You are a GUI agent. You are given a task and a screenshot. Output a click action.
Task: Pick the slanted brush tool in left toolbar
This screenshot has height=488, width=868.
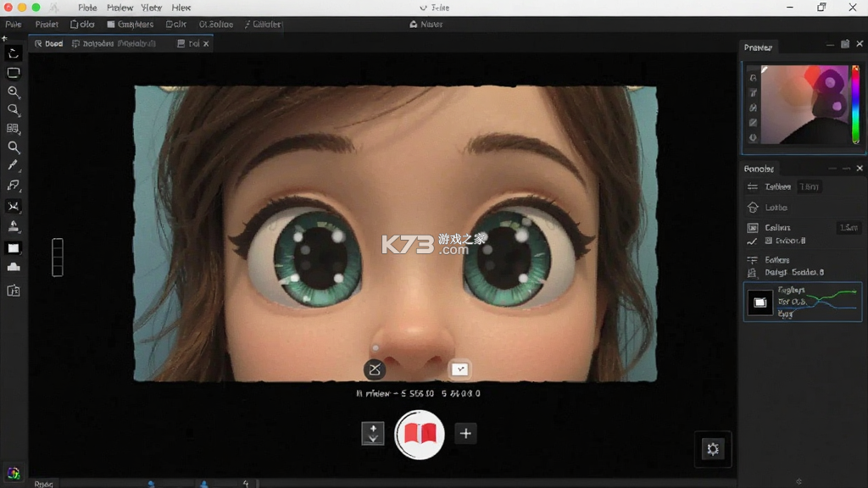(14, 165)
